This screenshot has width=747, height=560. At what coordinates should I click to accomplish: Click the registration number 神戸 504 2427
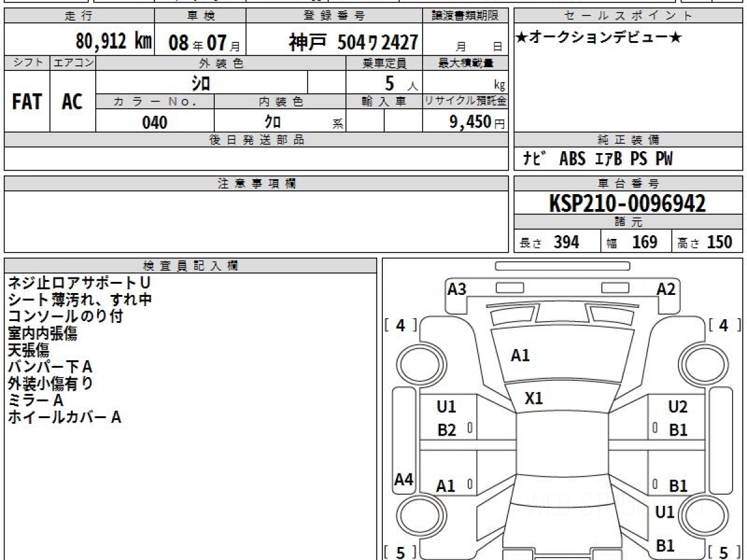click(x=353, y=42)
